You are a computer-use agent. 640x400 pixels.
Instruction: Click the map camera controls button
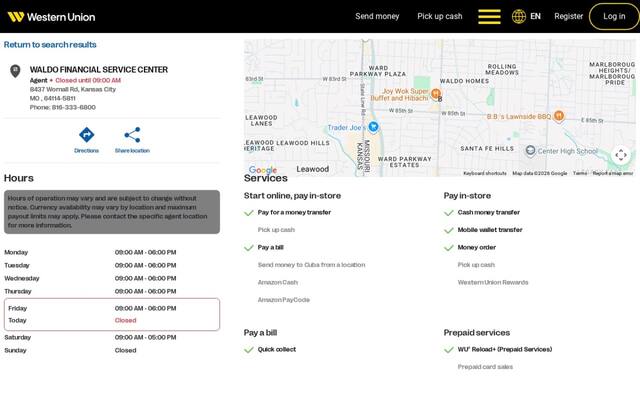(621, 155)
